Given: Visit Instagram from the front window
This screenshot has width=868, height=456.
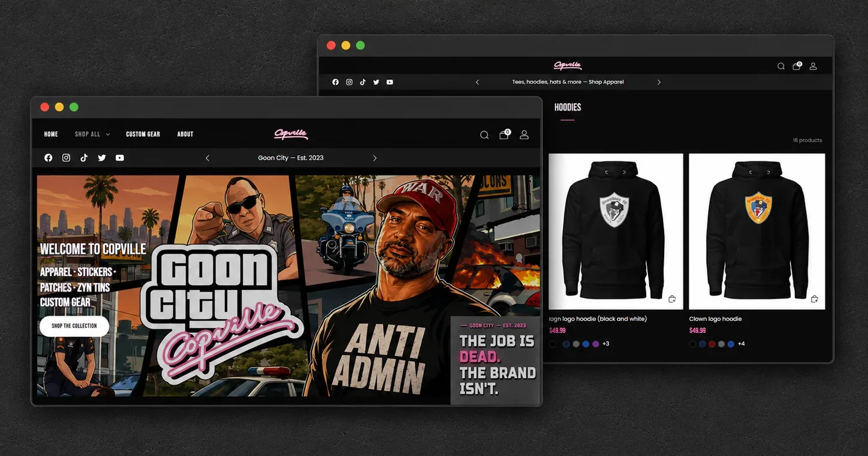Looking at the screenshot, I should [x=67, y=158].
